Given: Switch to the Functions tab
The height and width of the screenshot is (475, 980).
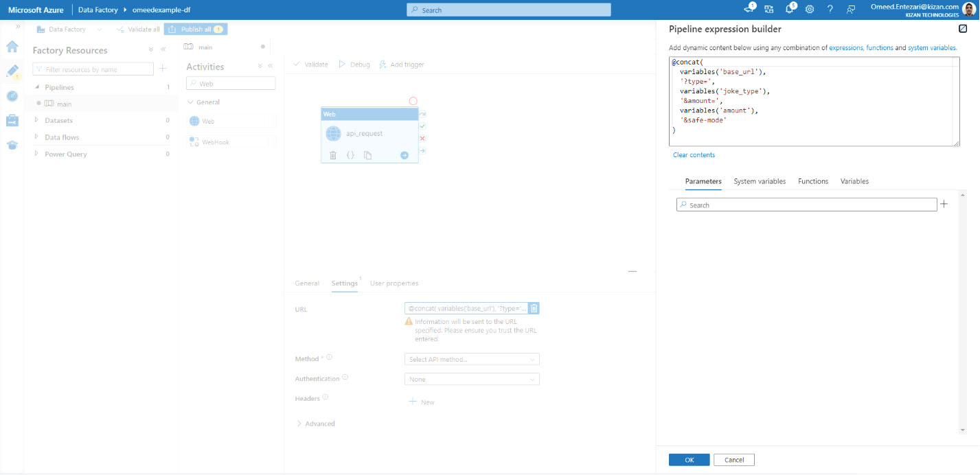Looking at the screenshot, I should point(812,181).
